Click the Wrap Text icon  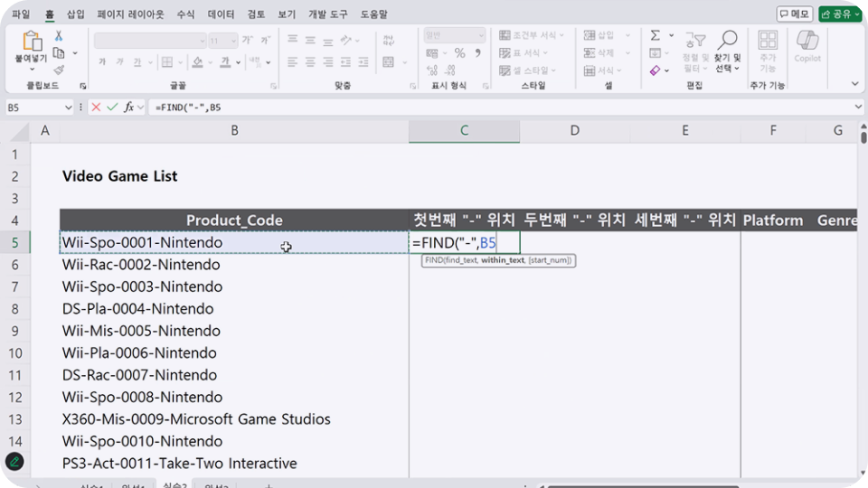389,40
